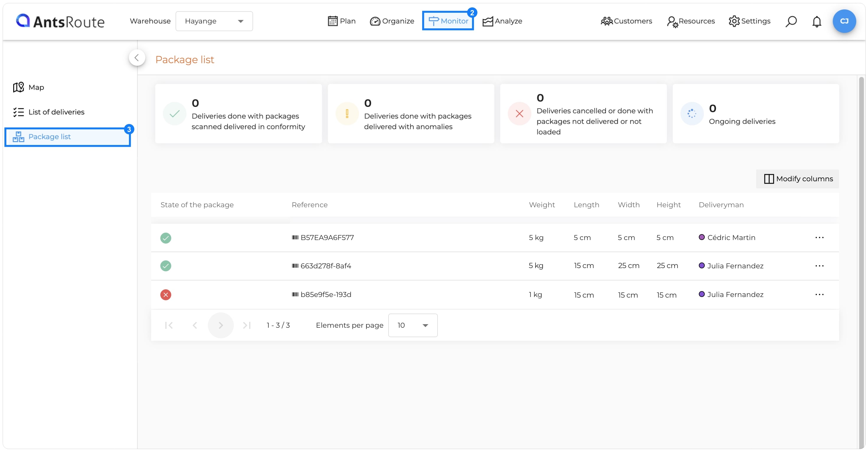Go to last page of results
Image resolution: width=868 pixels, height=452 pixels.
tap(247, 326)
